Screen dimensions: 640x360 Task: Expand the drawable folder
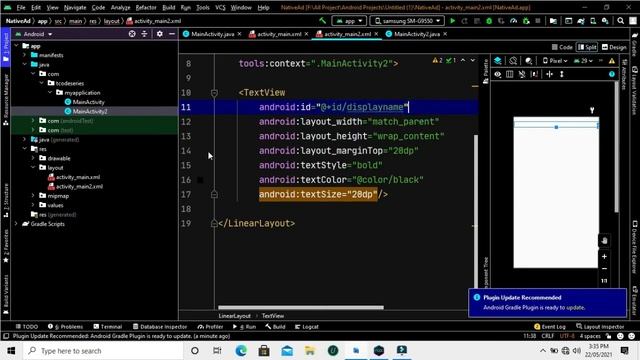[x=33, y=158]
